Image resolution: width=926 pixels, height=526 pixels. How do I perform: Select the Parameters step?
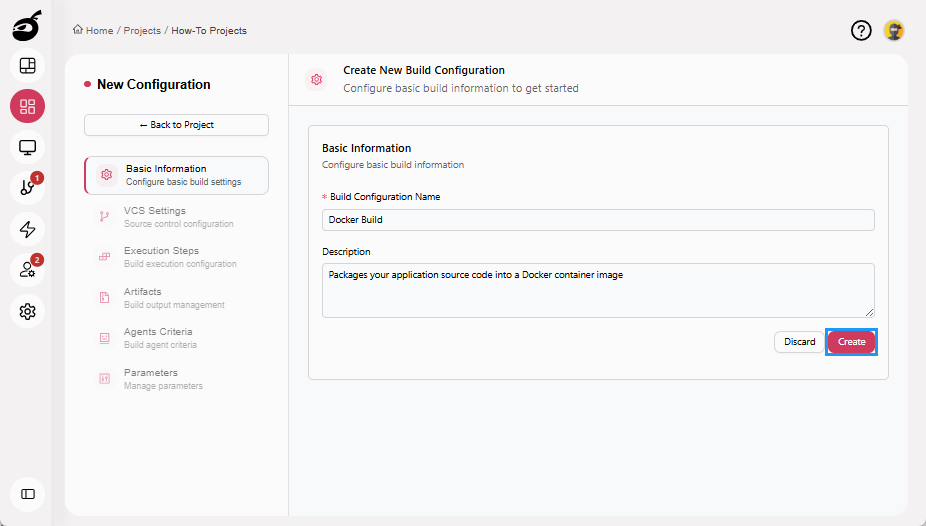point(177,378)
